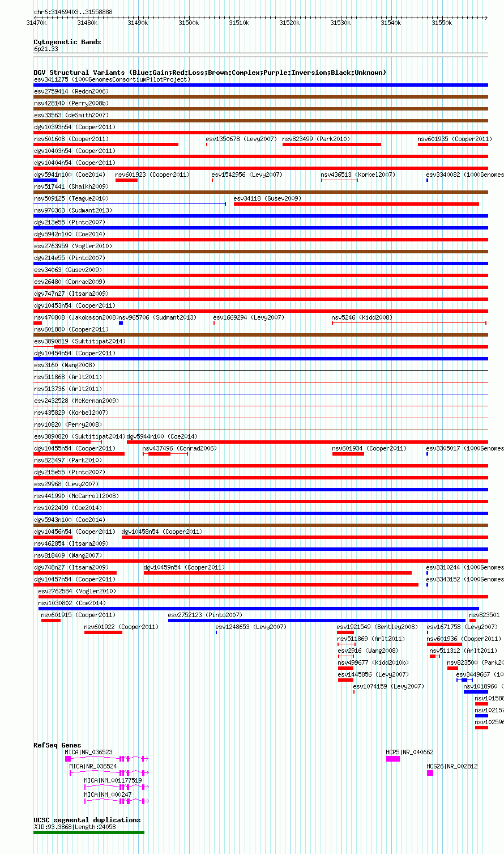Select the esv3160 (Wang2008) label

point(65,365)
